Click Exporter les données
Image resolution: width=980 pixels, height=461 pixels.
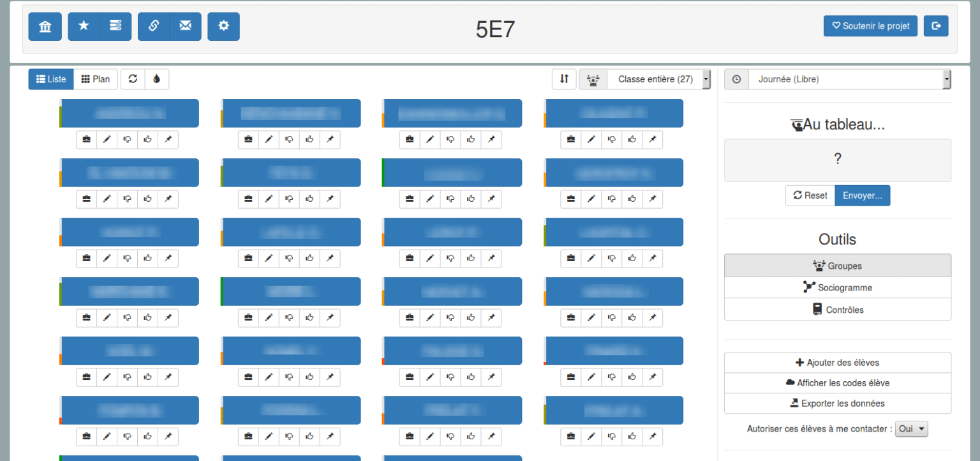click(837, 403)
